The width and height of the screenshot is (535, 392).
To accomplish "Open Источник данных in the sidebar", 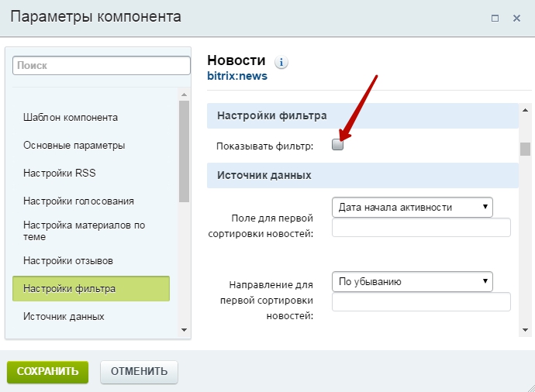I will tap(64, 316).
